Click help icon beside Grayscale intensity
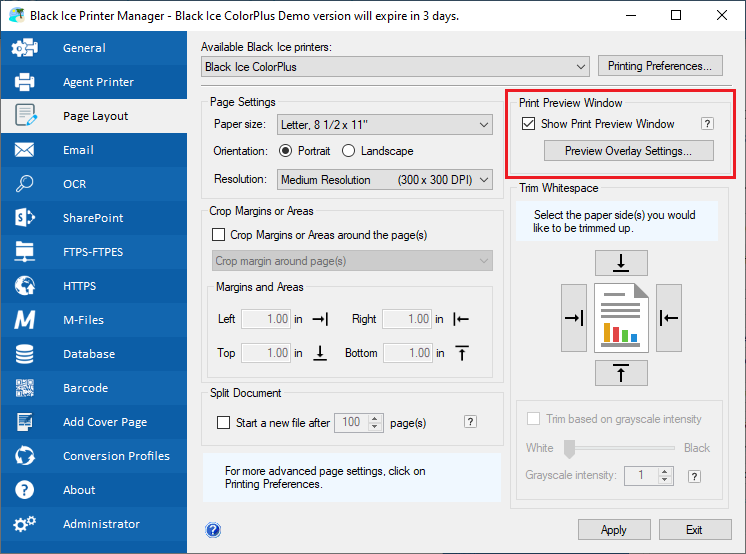This screenshot has width=746, height=554. 695,476
